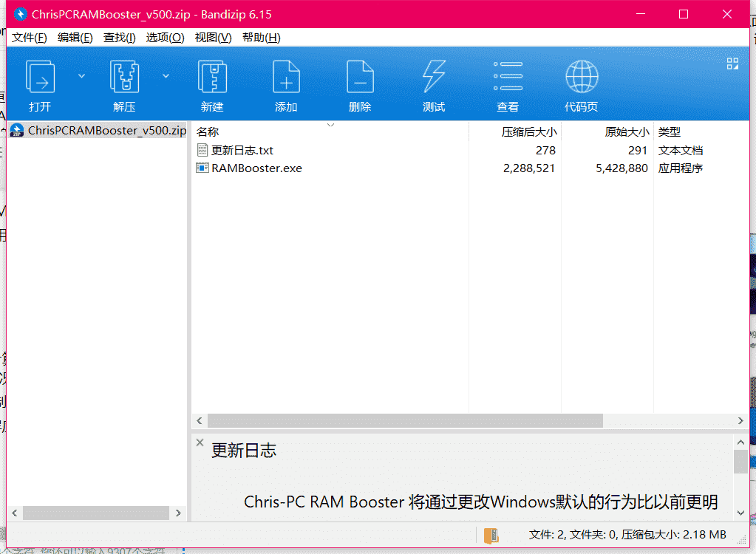The width and height of the screenshot is (756, 554).
Task: Click the toolbar layout grid icon
Action: [x=732, y=64]
